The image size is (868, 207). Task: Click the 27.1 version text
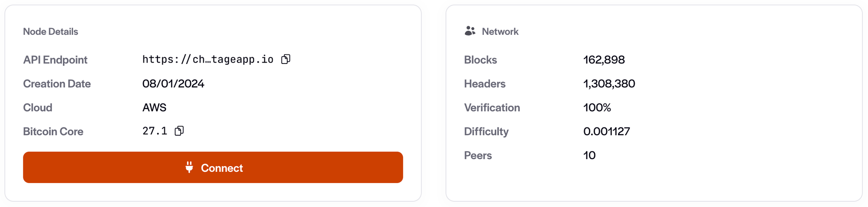pos(155,131)
